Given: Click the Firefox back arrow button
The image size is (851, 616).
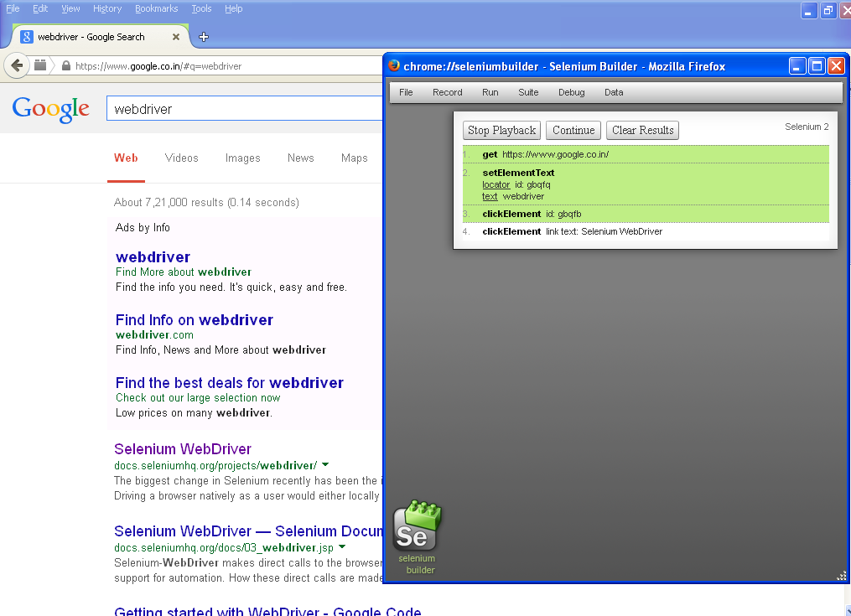Looking at the screenshot, I should point(17,65).
